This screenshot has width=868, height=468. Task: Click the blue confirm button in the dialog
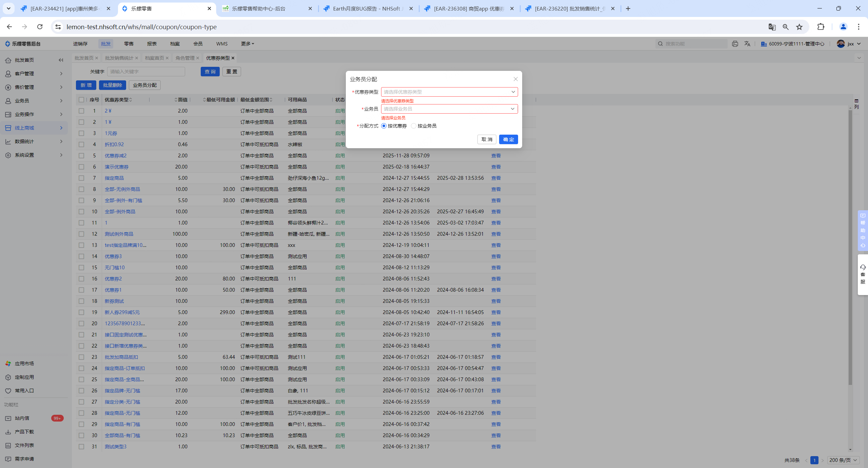pyautogui.click(x=508, y=139)
